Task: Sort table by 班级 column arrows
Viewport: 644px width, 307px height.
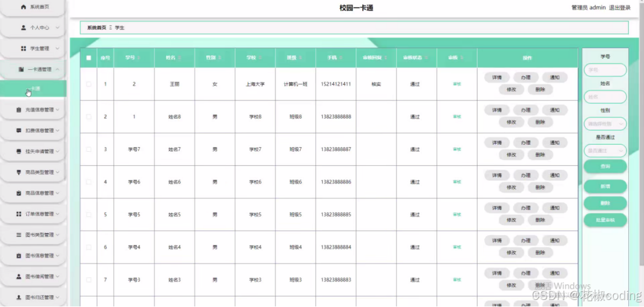Action: pos(300,58)
